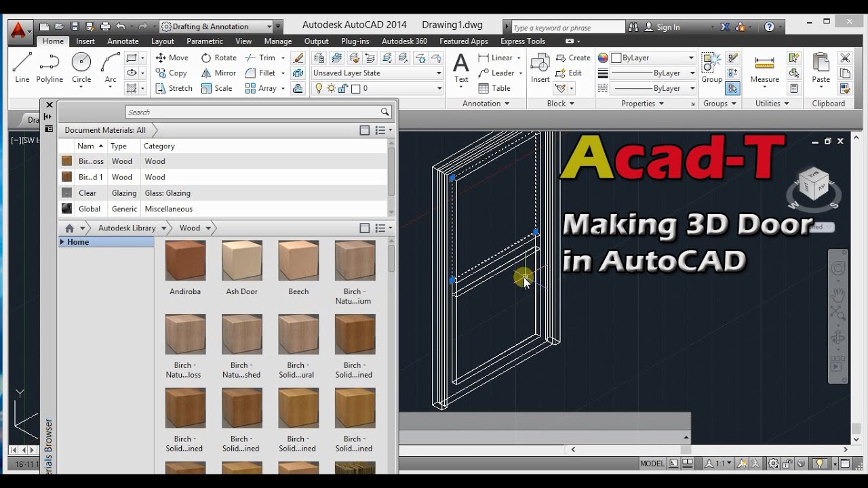Click the Scale command
Screen dimensions: 868x488
coord(216,88)
